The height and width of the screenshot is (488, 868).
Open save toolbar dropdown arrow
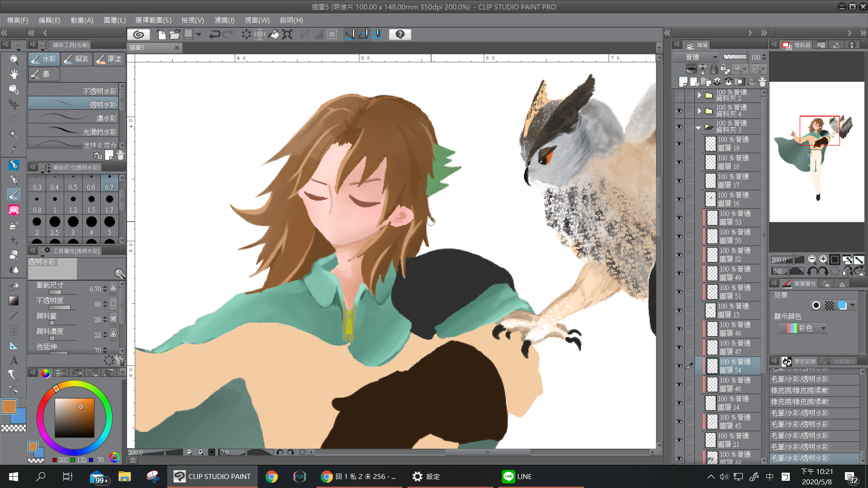point(198,34)
